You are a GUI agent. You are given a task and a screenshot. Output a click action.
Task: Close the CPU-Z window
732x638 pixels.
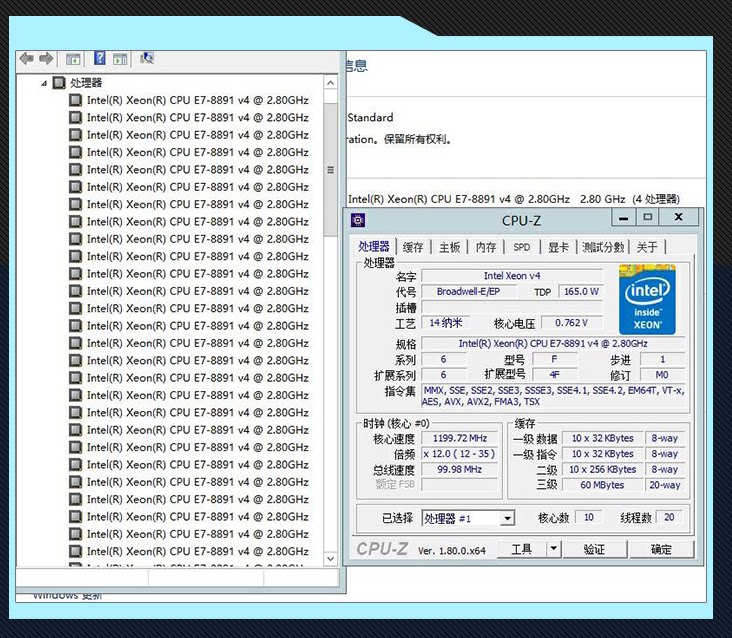679,217
